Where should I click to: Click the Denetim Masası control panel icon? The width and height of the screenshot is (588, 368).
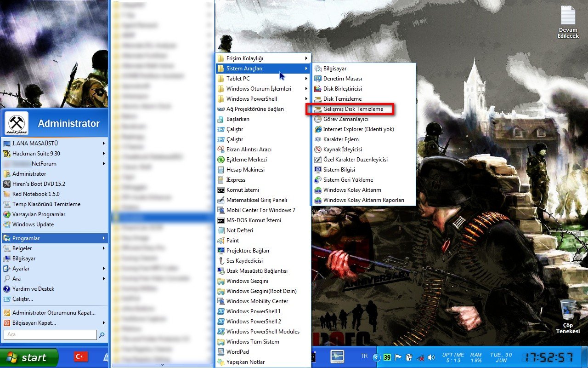click(318, 79)
